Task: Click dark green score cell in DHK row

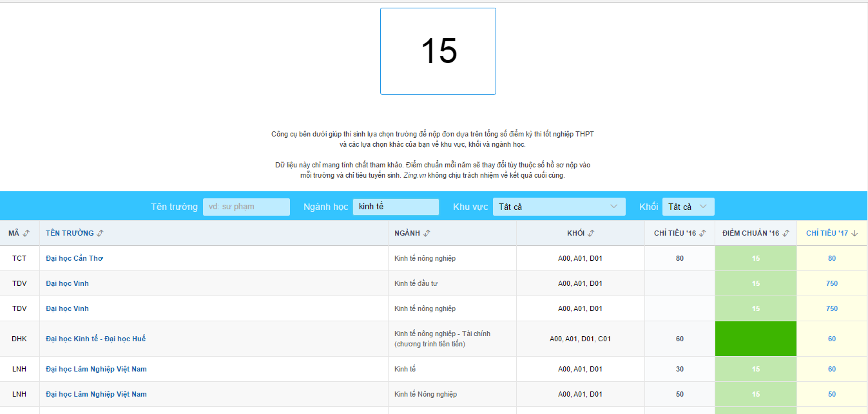Action: (x=756, y=339)
